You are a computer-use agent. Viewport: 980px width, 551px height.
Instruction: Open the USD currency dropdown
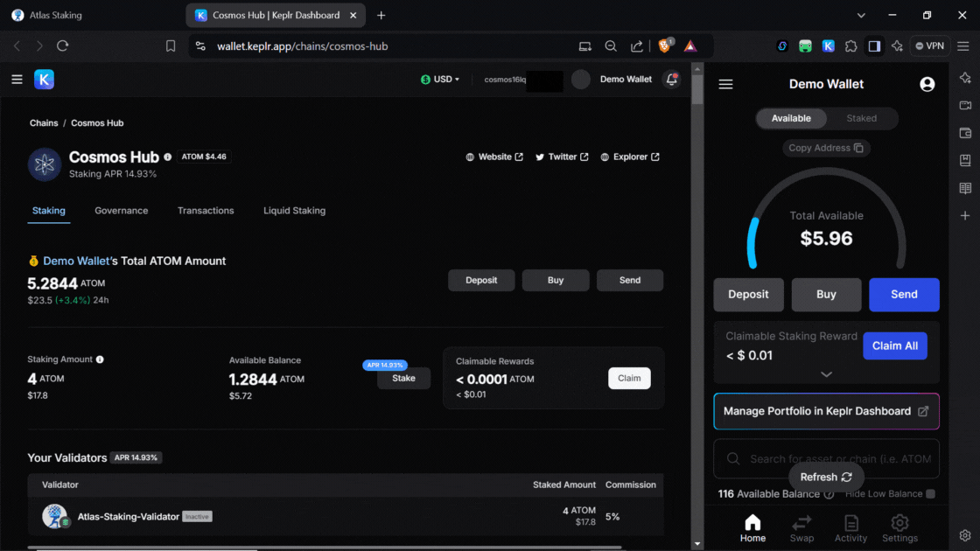440,80
